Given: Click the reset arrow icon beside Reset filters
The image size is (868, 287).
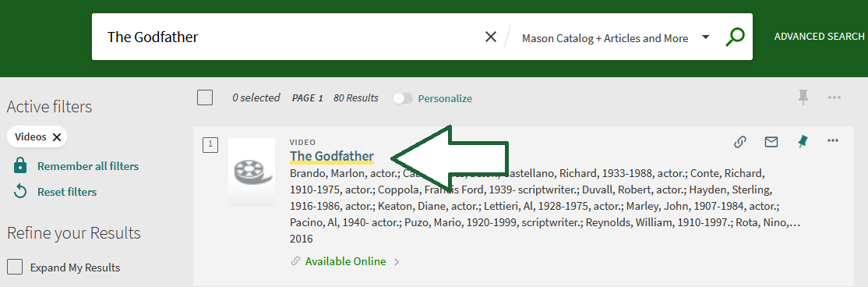Looking at the screenshot, I should [x=20, y=192].
